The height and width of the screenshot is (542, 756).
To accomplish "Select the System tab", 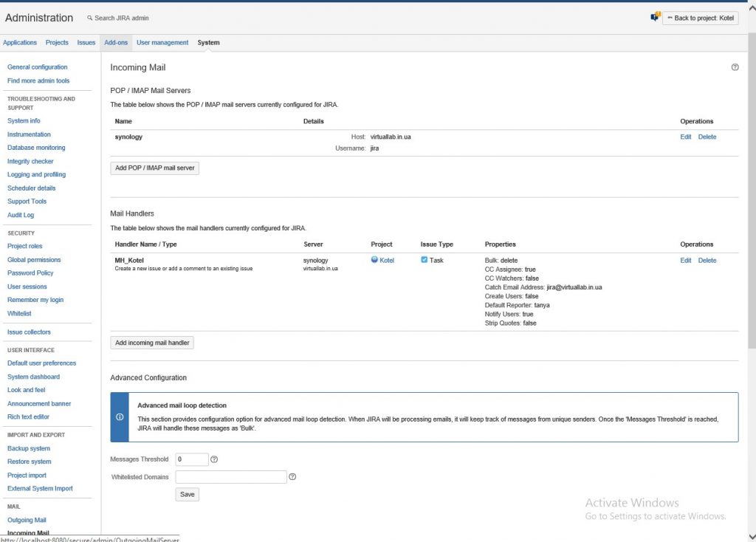I will pyautogui.click(x=208, y=42).
